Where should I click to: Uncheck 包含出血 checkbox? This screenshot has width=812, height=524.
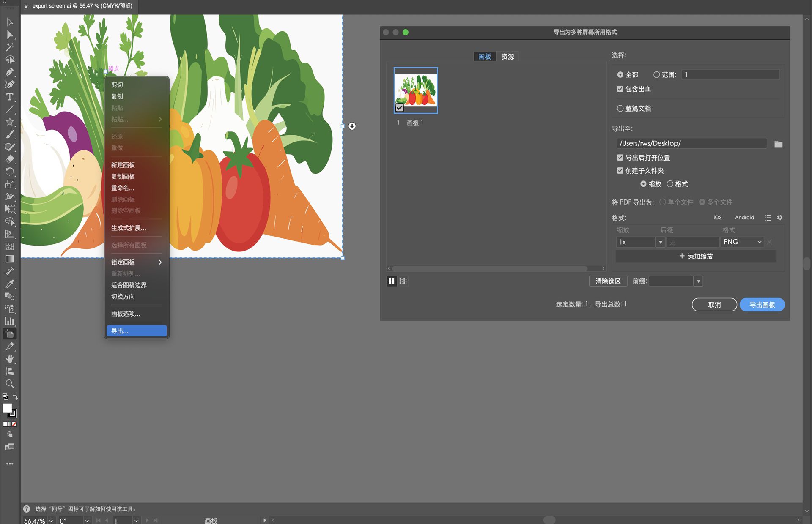[620, 89]
